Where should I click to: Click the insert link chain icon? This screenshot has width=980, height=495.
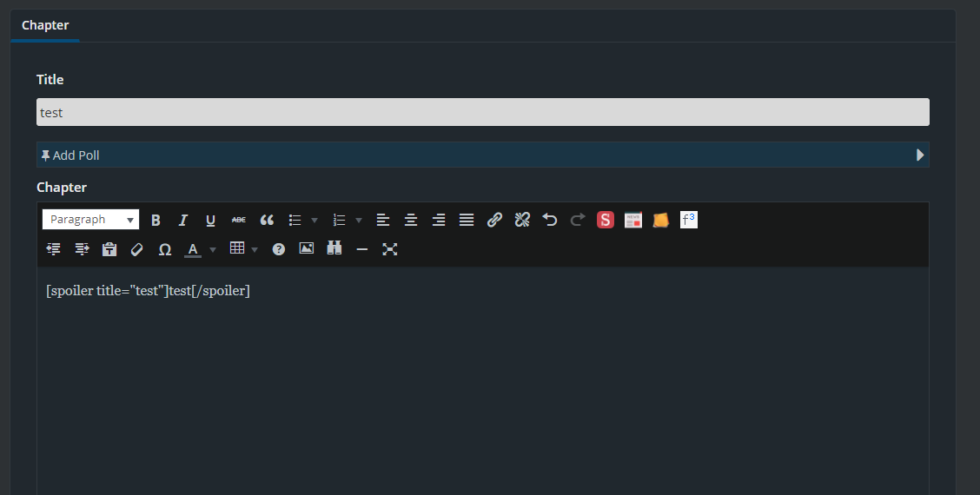coord(494,221)
